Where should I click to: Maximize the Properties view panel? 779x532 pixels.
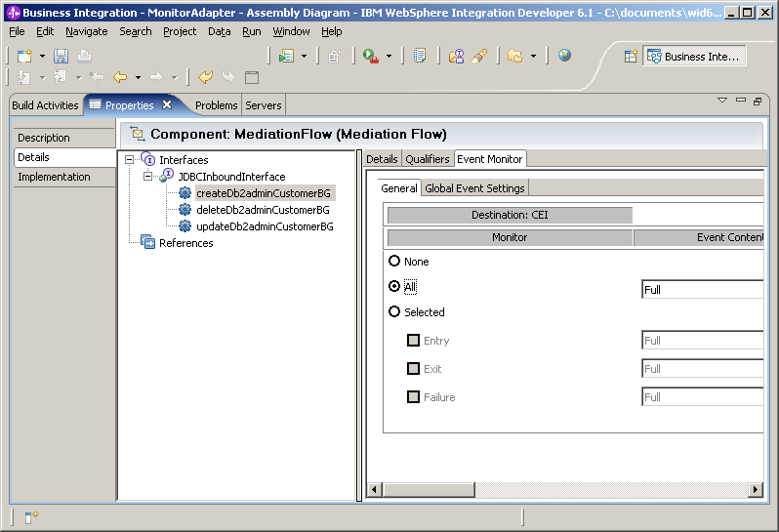tap(758, 101)
